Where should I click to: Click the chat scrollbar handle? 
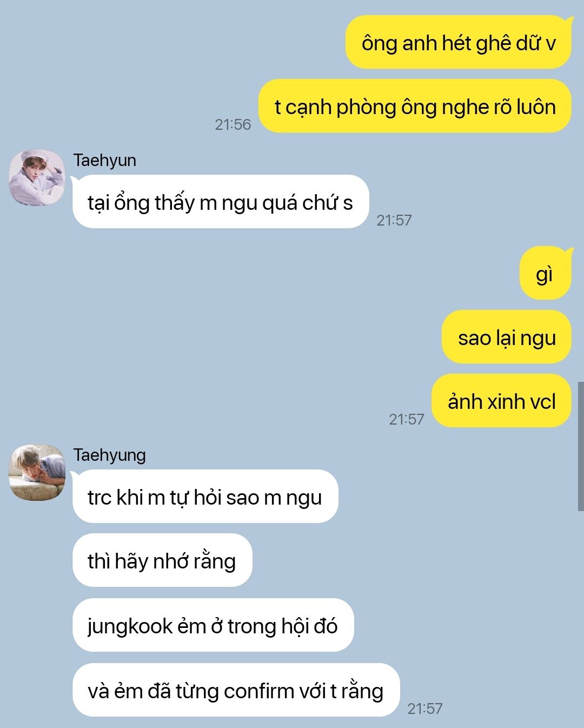coord(581,446)
